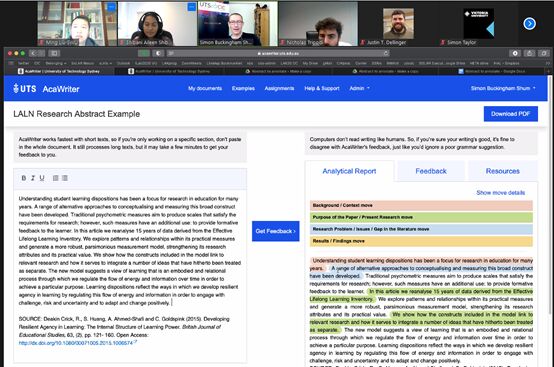
Task: Switch to the Feedback tab
Action: click(431, 171)
